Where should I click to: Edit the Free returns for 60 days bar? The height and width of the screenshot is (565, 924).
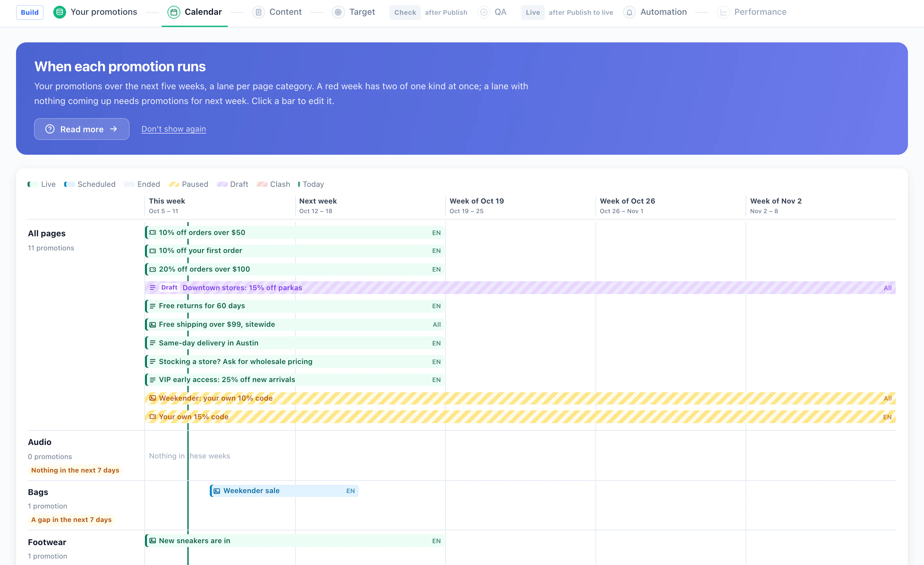295,306
